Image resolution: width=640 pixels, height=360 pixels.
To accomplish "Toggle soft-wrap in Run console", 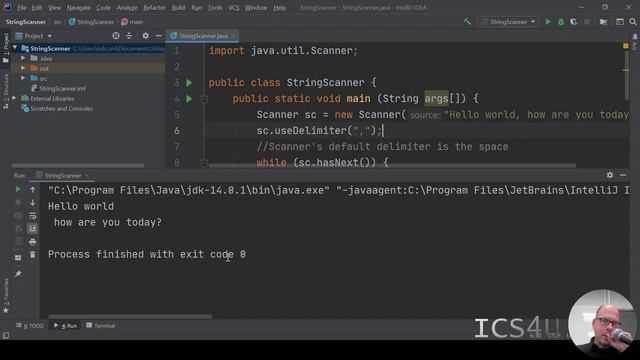I will (x=33, y=216).
